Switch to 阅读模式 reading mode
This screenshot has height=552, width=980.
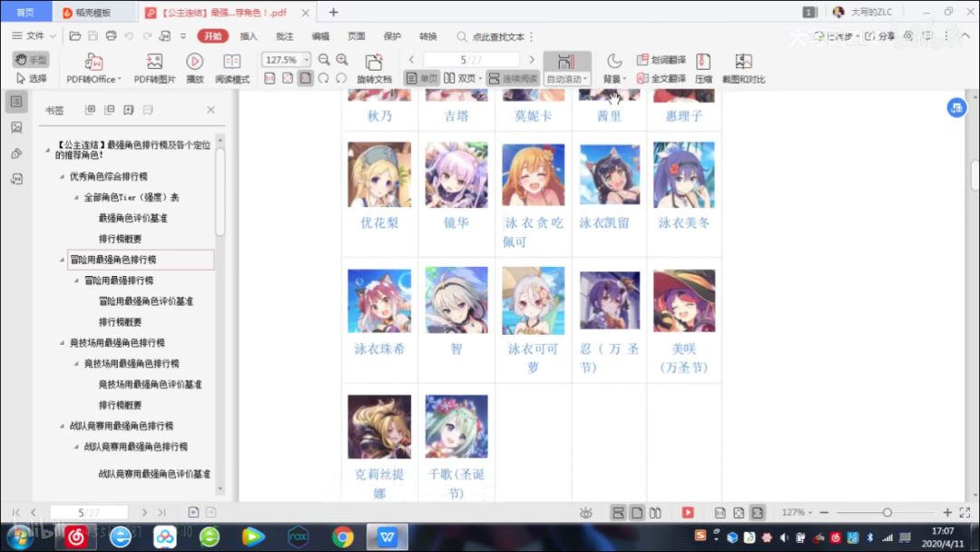tap(232, 68)
